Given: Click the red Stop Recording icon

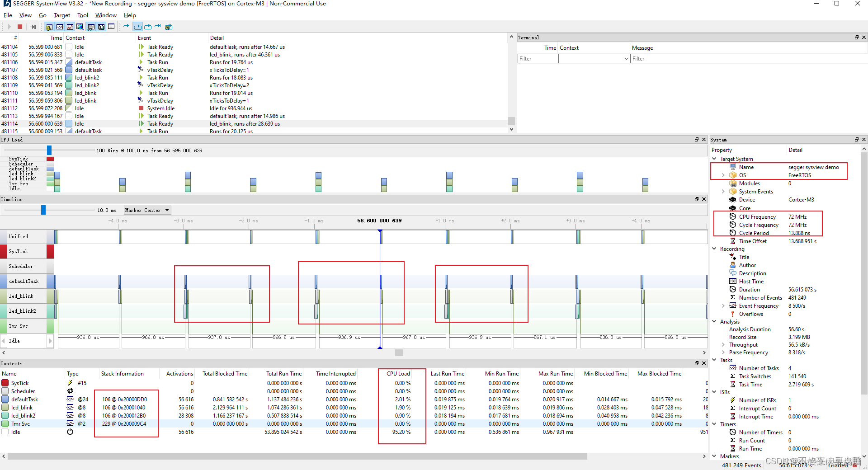Looking at the screenshot, I should (20, 27).
